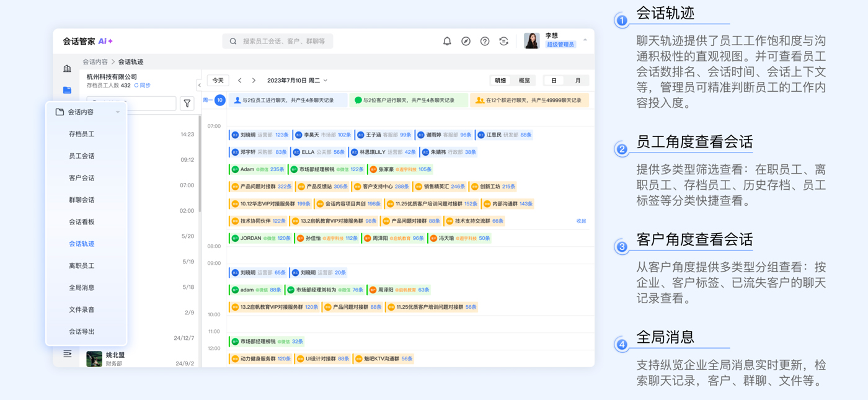
Task: Switch to 明细 detail view
Action: click(x=500, y=81)
